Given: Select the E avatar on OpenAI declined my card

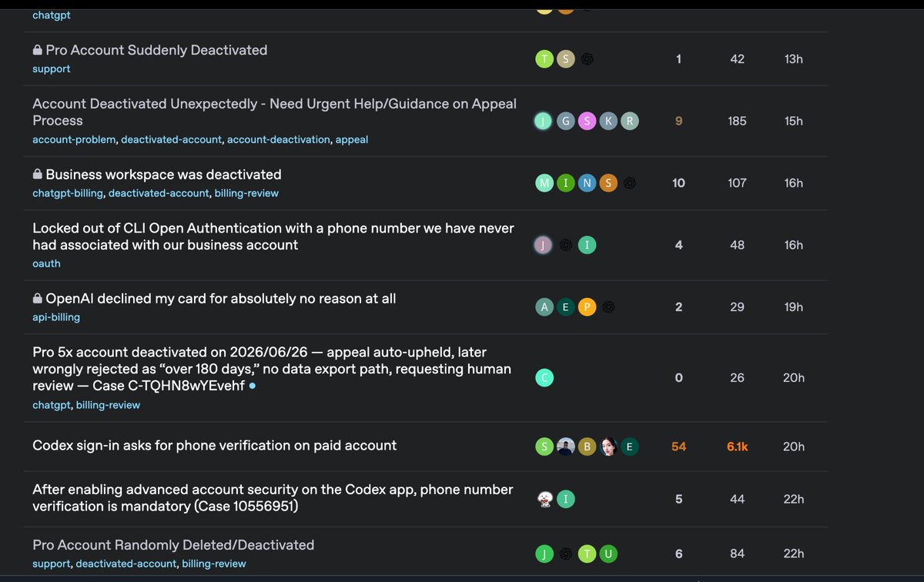Looking at the screenshot, I should click(x=566, y=307).
